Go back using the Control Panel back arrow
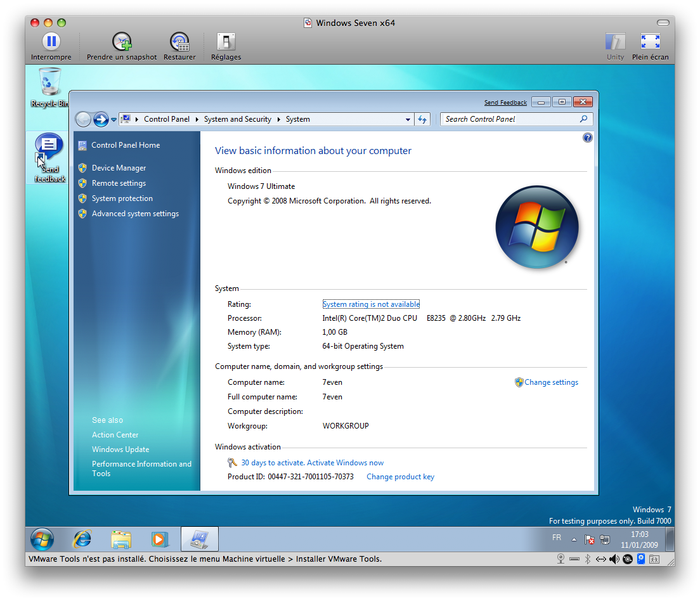The height and width of the screenshot is (601, 700). (83, 119)
